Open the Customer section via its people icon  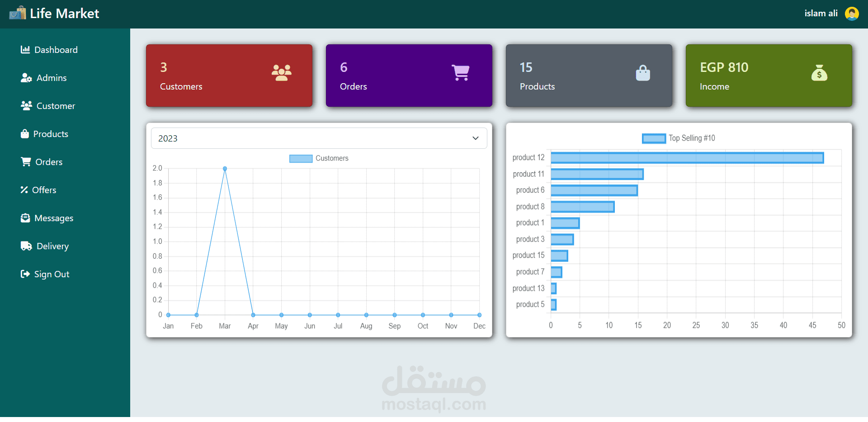[x=26, y=105]
